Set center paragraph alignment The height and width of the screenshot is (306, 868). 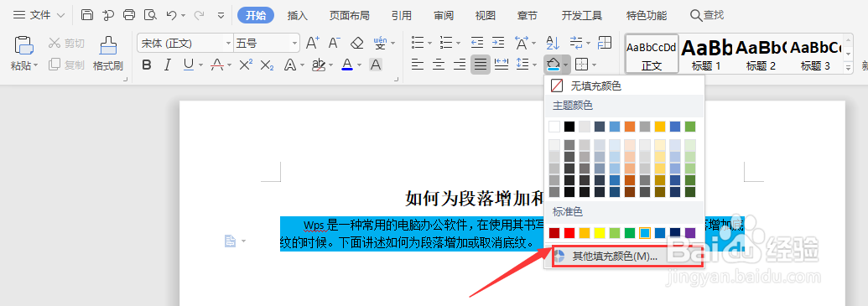(439, 65)
